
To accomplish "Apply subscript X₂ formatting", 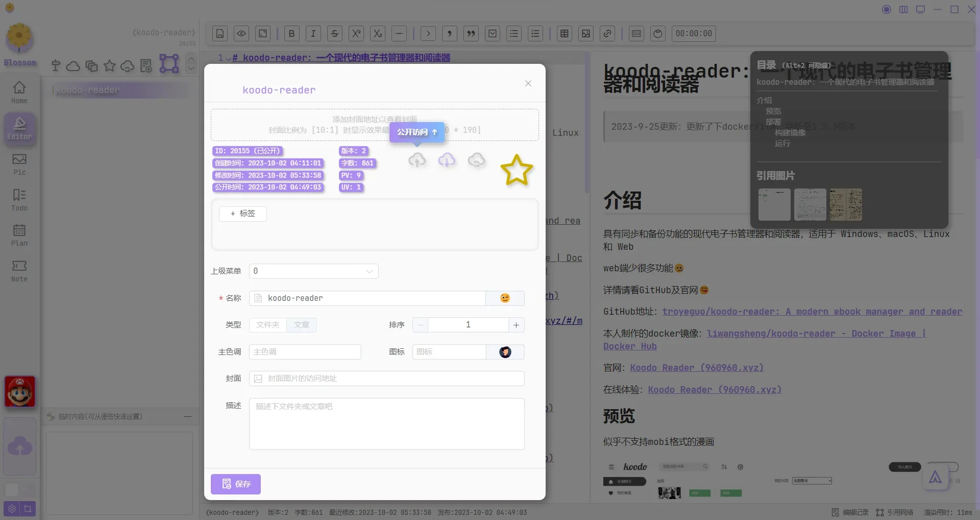I will pyautogui.click(x=378, y=34).
